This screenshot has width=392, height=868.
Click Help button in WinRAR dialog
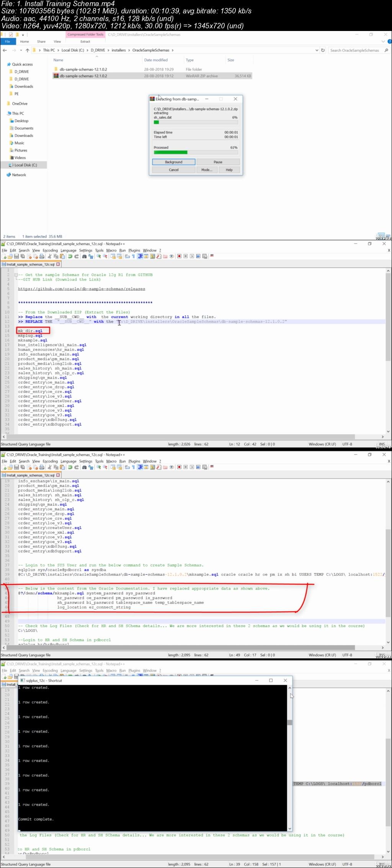pyautogui.click(x=229, y=170)
